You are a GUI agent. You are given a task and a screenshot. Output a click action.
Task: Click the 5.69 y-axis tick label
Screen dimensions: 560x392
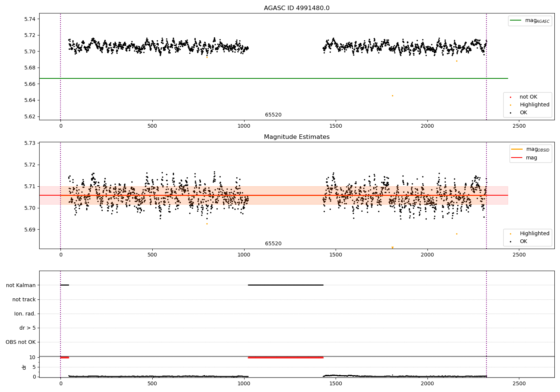click(29, 230)
